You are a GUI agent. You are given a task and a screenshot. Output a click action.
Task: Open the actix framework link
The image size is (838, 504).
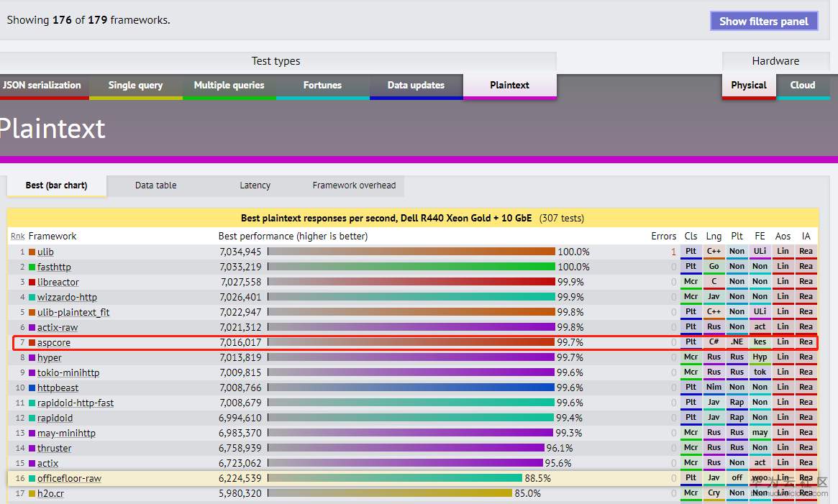coord(47,464)
